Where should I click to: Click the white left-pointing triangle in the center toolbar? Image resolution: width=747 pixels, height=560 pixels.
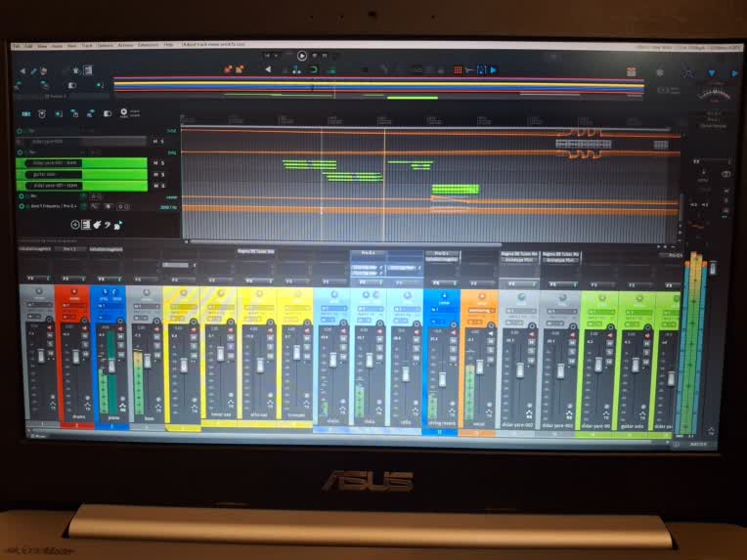(268, 69)
